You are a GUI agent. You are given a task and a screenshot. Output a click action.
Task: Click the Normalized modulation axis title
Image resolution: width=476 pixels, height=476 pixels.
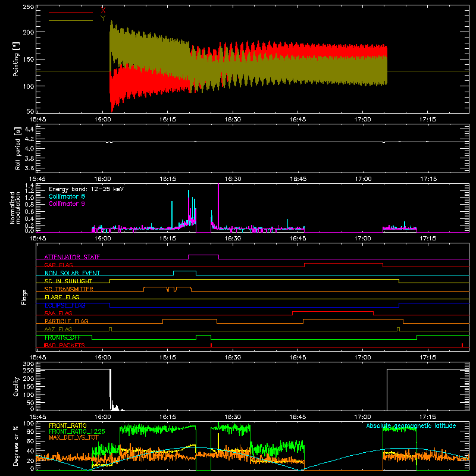(15, 208)
